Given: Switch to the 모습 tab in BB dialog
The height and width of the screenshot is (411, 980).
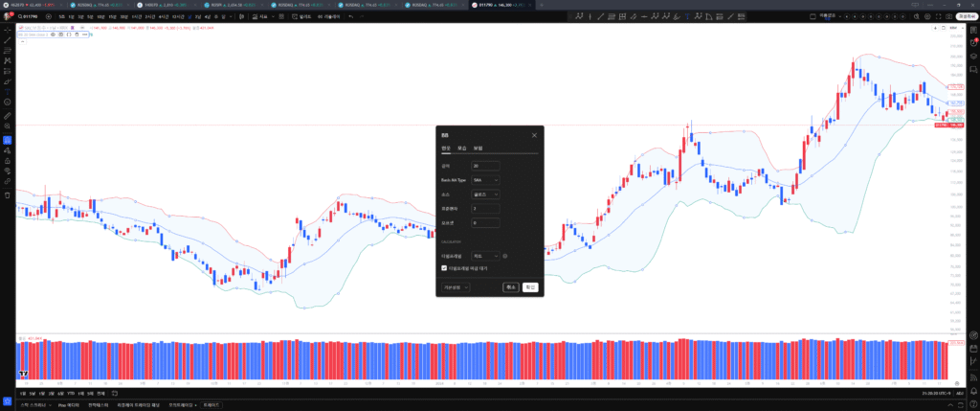Looking at the screenshot, I should (462, 148).
